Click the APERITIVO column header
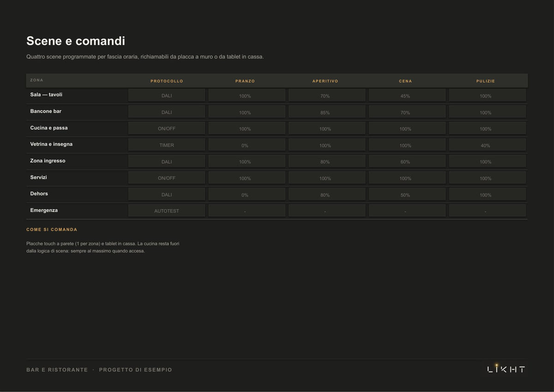 click(x=325, y=81)
